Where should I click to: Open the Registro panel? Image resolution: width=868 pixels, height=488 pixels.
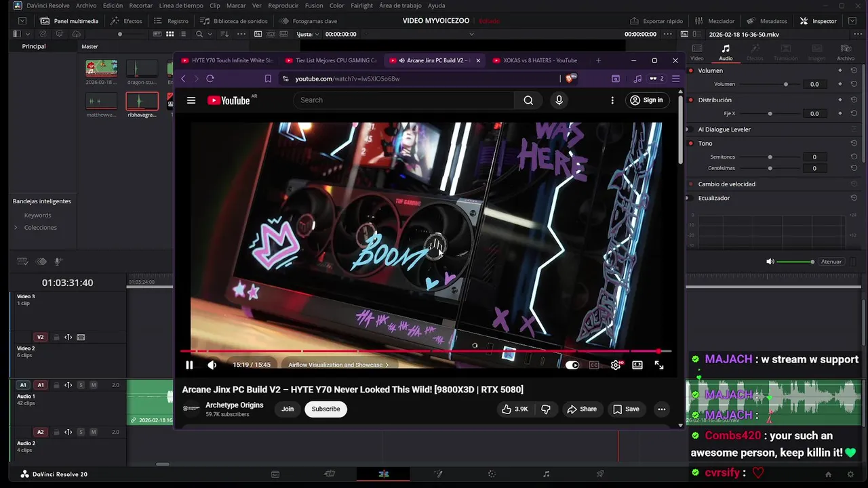(x=172, y=21)
